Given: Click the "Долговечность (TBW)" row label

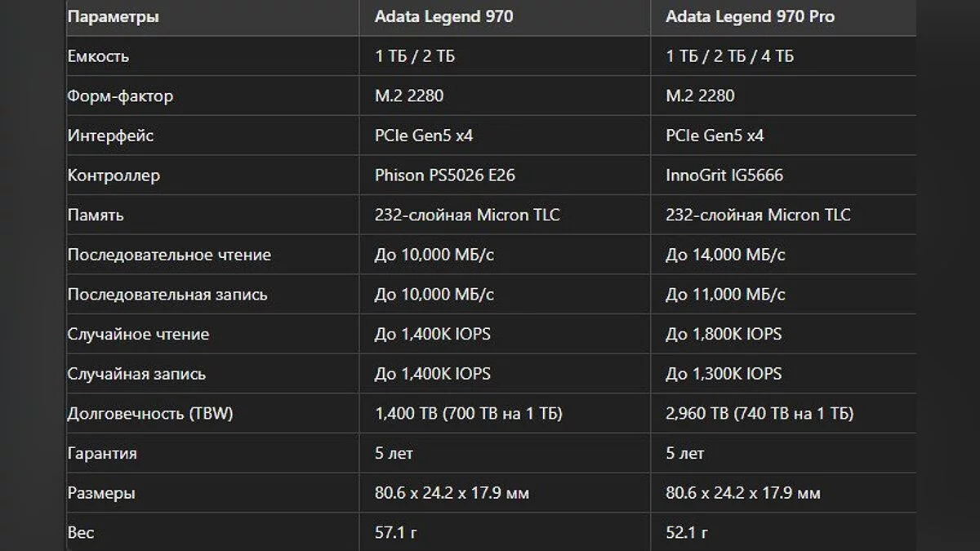Looking at the screenshot, I should pos(150,414).
